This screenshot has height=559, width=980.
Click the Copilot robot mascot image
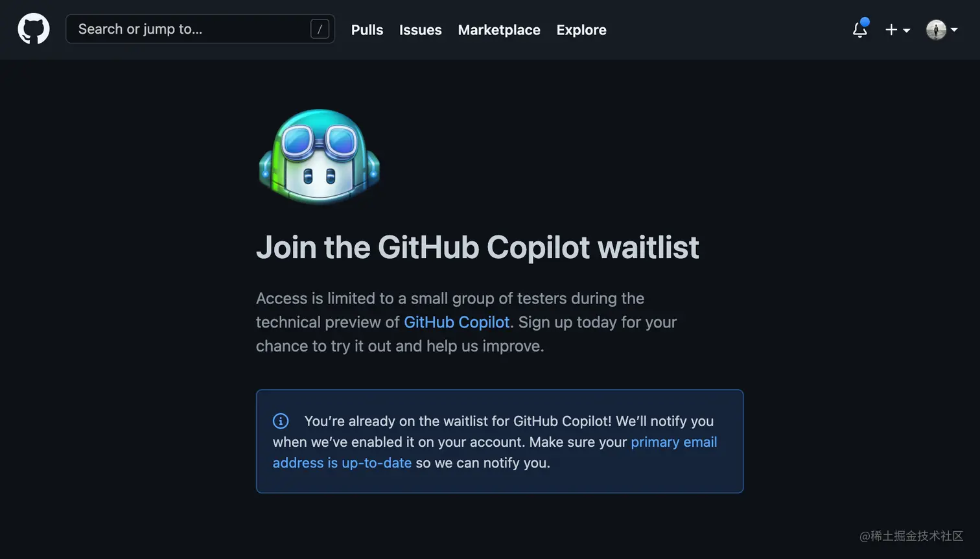click(x=319, y=156)
